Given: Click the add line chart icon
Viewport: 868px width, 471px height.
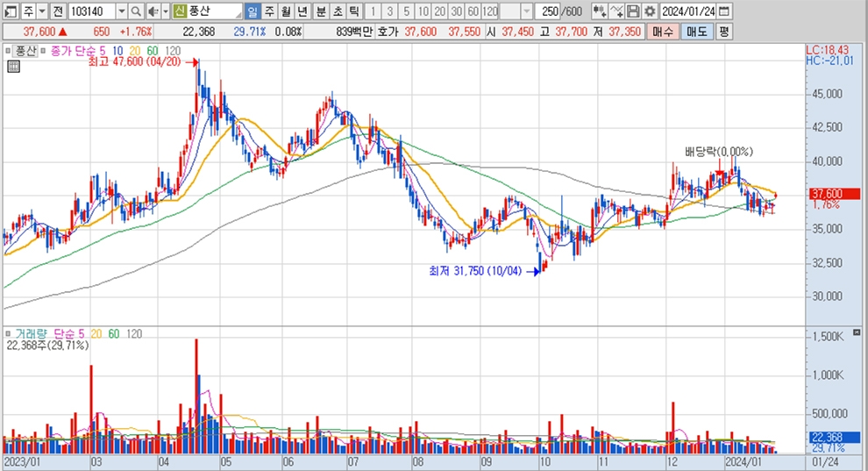Looking at the screenshot, I should pyautogui.click(x=616, y=11).
